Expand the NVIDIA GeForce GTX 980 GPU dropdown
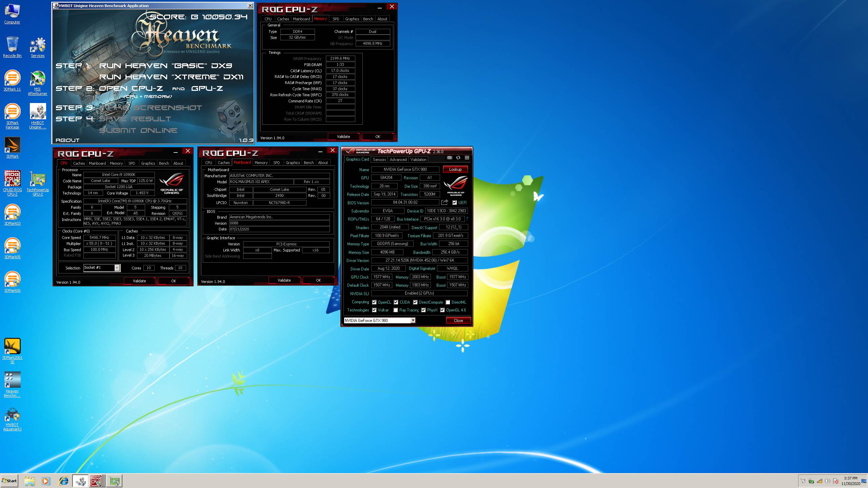The width and height of the screenshot is (868, 488). pyautogui.click(x=413, y=321)
